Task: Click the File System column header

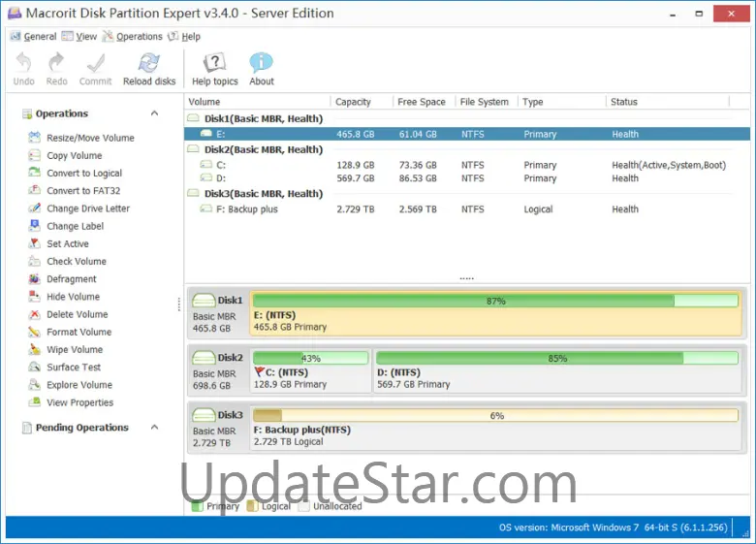Action: [x=487, y=102]
